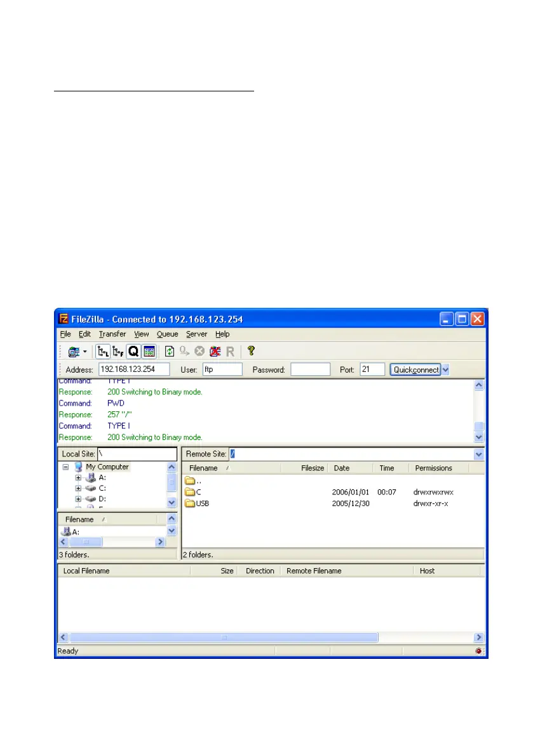The image size is (533, 756).
Task: Open the Edit menu
Action: [84, 334]
